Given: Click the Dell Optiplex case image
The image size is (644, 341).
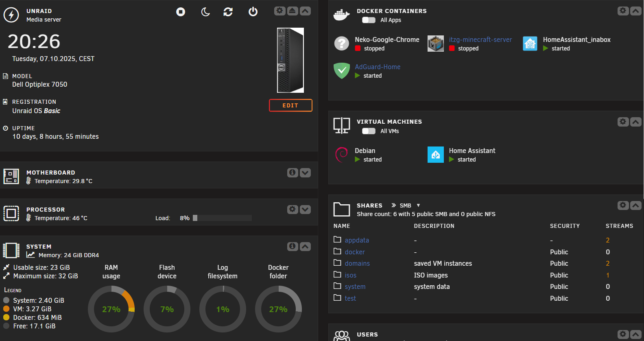Looking at the screenshot, I should point(290,60).
